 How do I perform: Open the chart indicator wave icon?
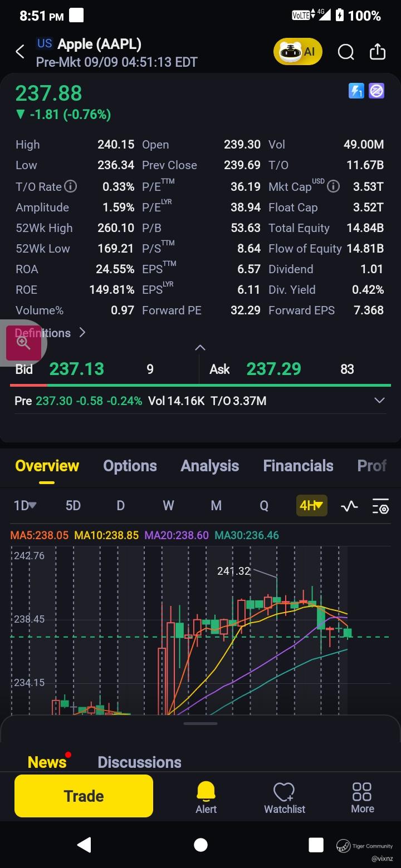point(349,506)
